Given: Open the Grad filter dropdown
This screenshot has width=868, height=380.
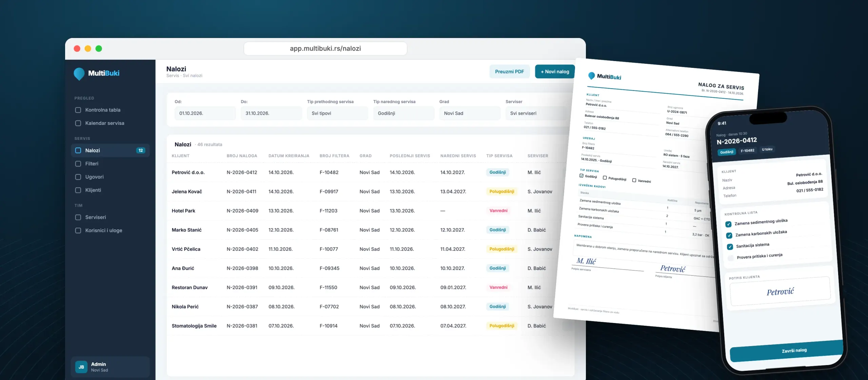Looking at the screenshot, I should pos(470,113).
